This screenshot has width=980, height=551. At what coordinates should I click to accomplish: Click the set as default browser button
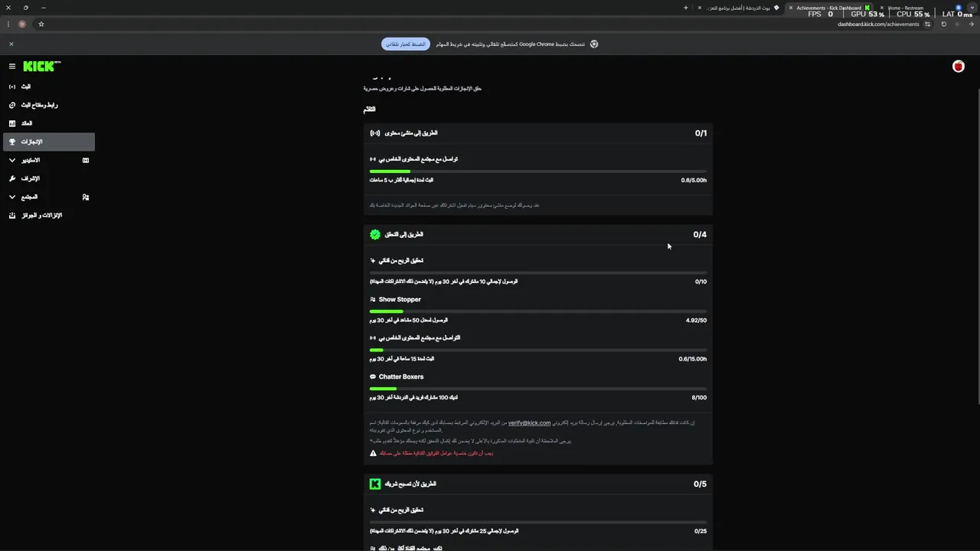coord(406,44)
